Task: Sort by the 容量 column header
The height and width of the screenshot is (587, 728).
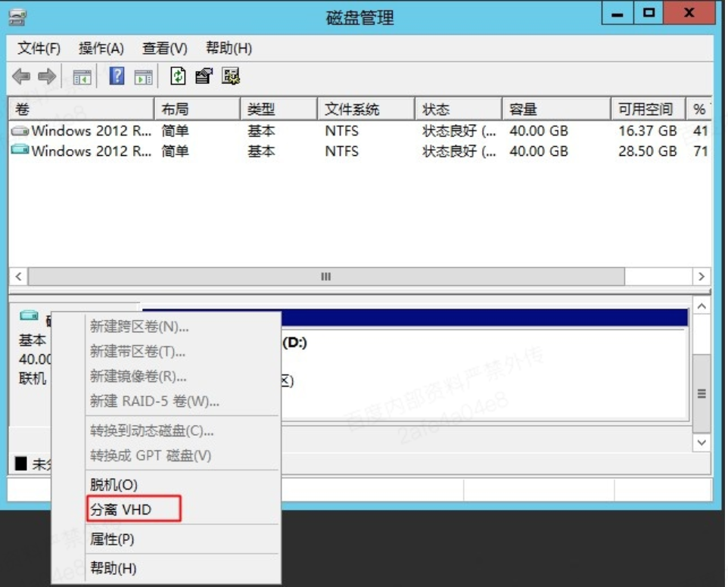Action: pos(555,110)
